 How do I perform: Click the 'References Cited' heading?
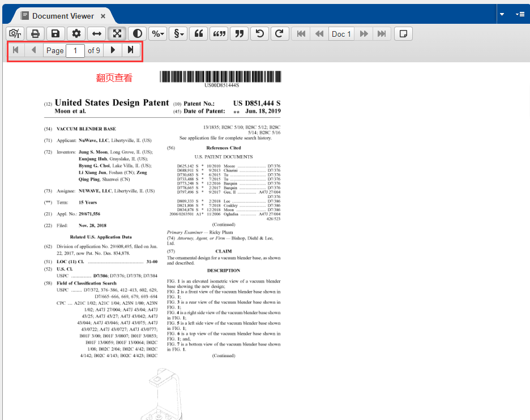click(x=224, y=148)
